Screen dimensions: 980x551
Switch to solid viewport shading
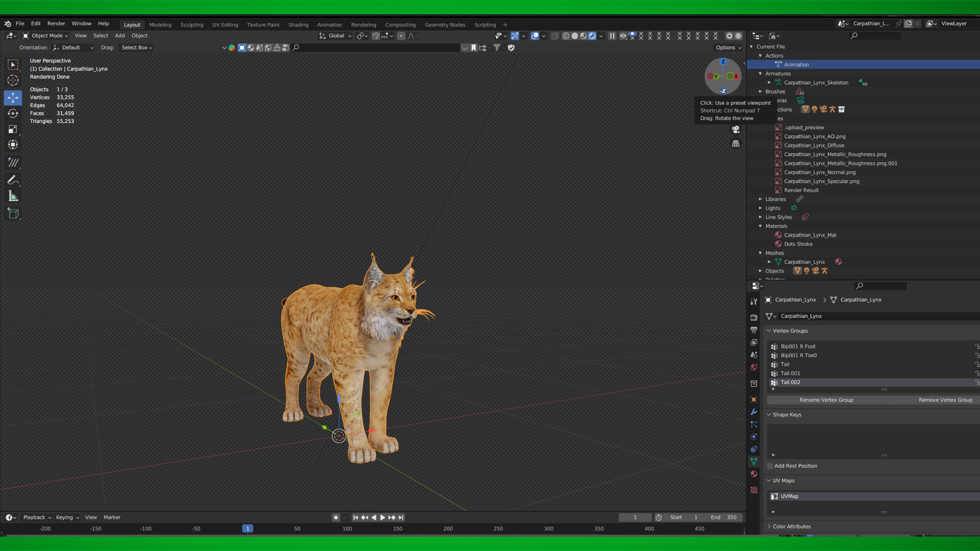[x=575, y=36]
